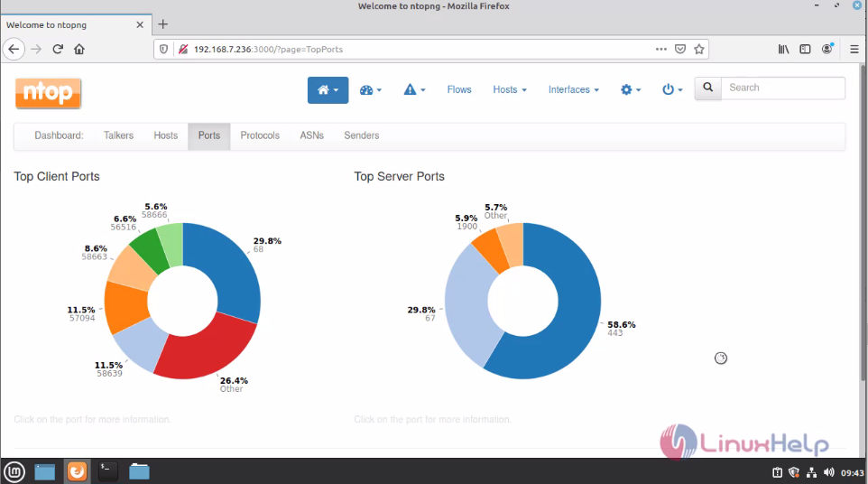Image resolution: width=868 pixels, height=484 pixels.
Task: Click the browser forward arrow
Action: pyautogui.click(x=36, y=50)
